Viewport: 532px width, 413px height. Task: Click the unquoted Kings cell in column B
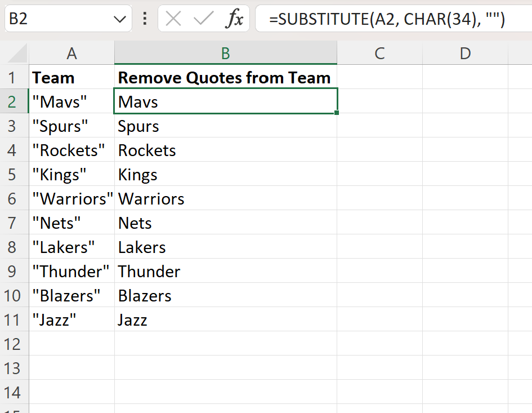pos(226,174)
